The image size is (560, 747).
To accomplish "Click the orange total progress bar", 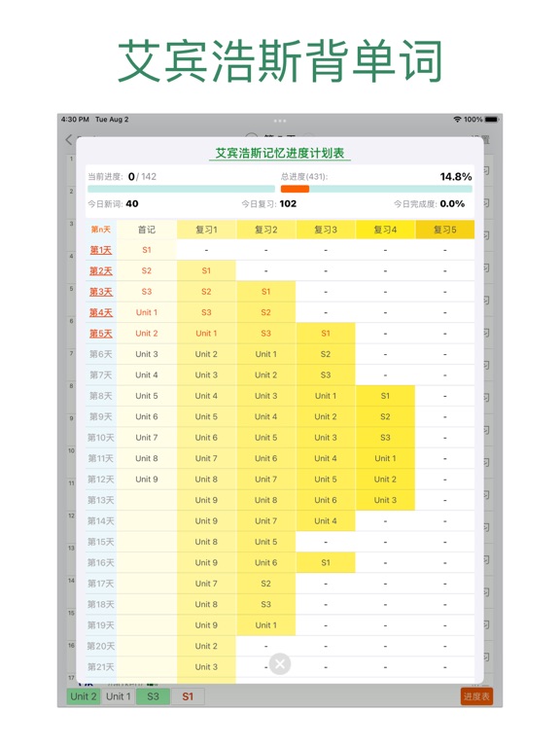I will tap(295, 189).
